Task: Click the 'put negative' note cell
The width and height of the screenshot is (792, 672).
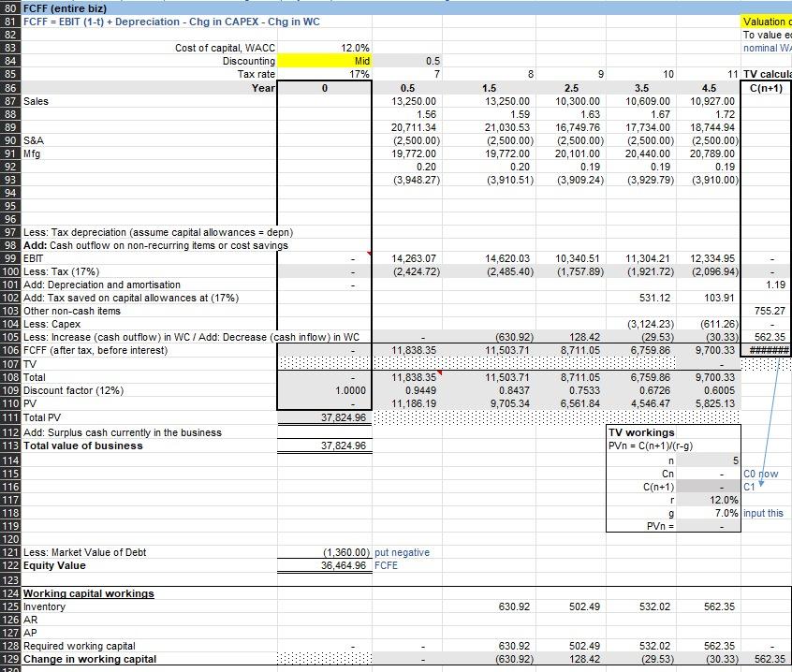Action: click(402, 552)
